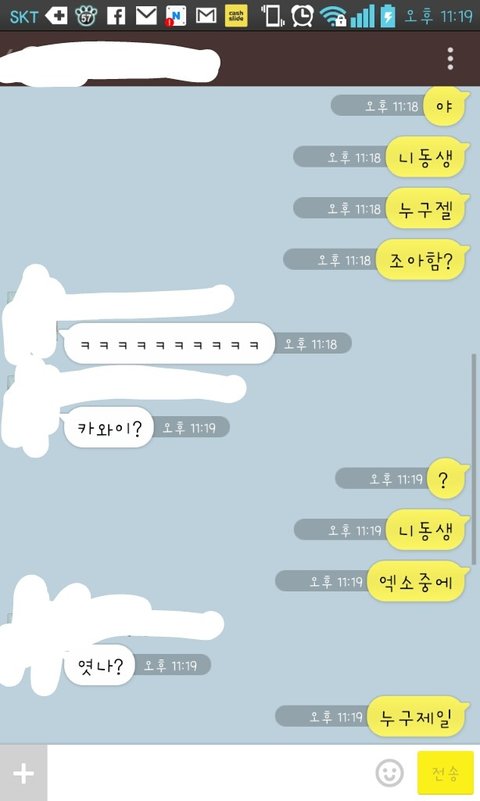Viewport: 480px width, 801px height.
Task: Tap the alarm clock status icon
Action: [302, 16]
